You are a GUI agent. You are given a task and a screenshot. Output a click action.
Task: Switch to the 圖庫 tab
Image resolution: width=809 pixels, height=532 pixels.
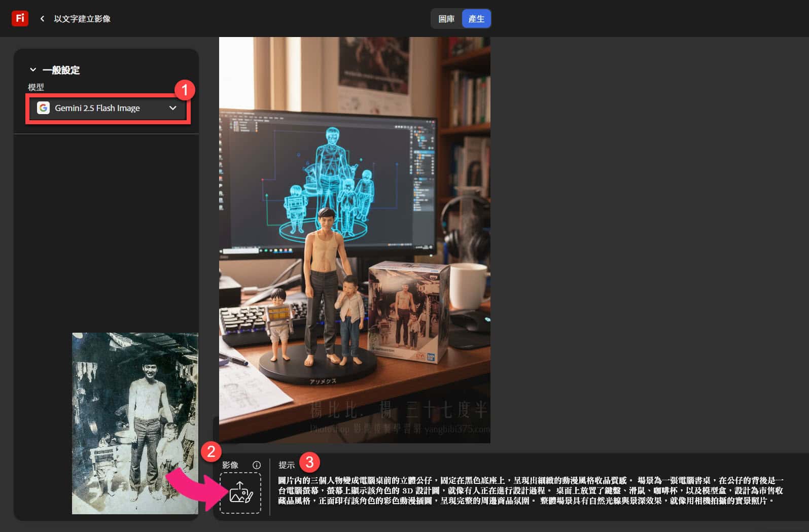(446, 19)
